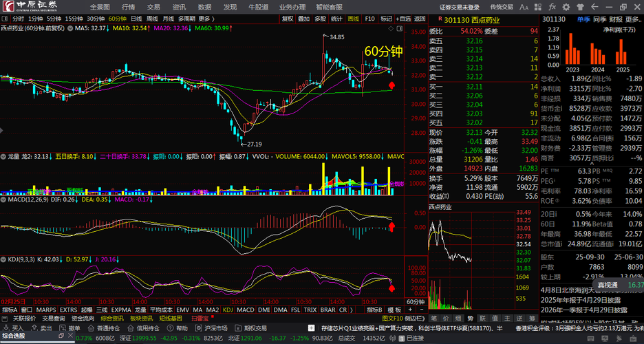
Task: Open the skin (shirt) theme icon
Action: (580, 7)
